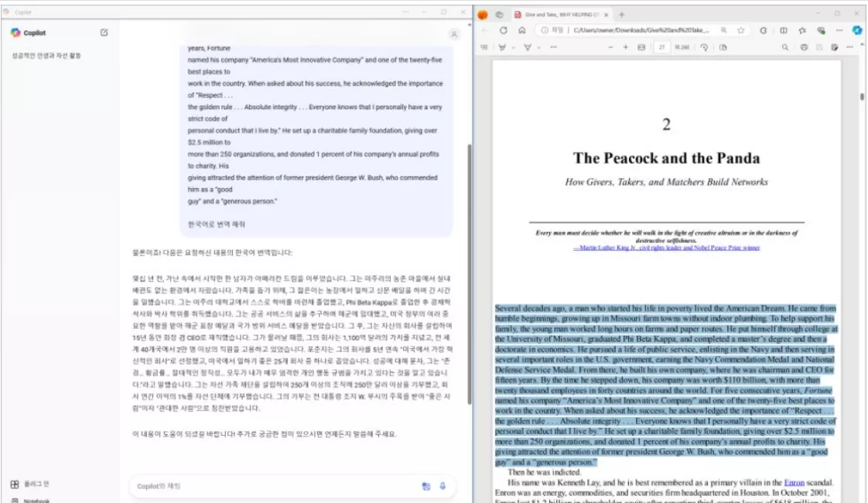Open the Edge browser settings menu
This screenshot has width=868, height=503.
[838, 29]
